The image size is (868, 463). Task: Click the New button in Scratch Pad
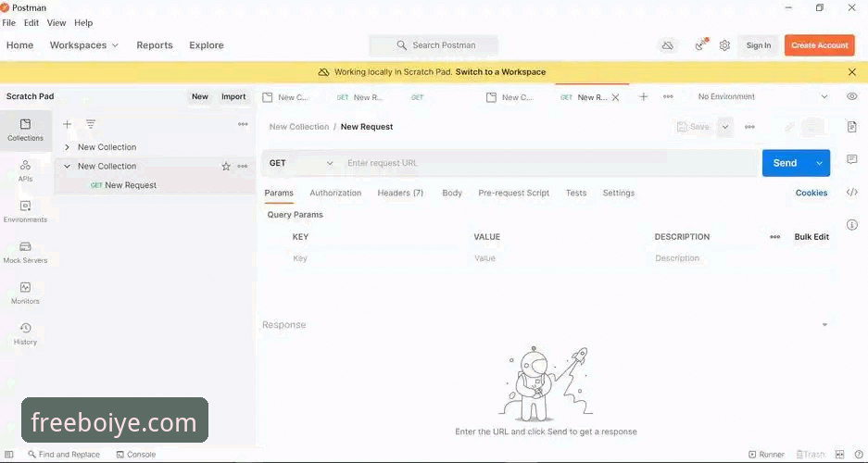tap(200, 97)
